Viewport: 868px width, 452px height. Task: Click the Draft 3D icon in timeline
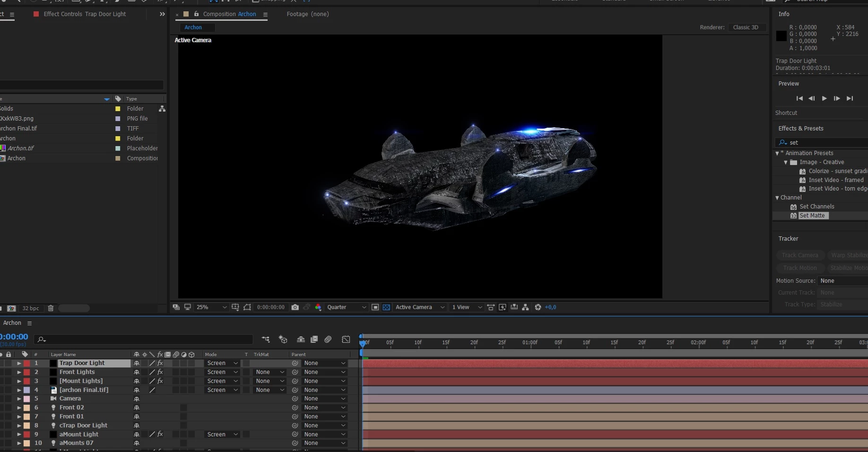point(283,339)
